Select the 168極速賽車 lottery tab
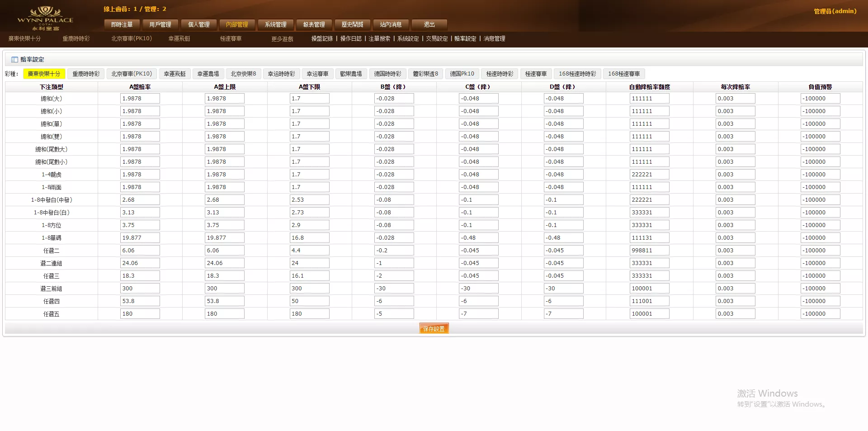868x431 pixels. tap(624, 73)
